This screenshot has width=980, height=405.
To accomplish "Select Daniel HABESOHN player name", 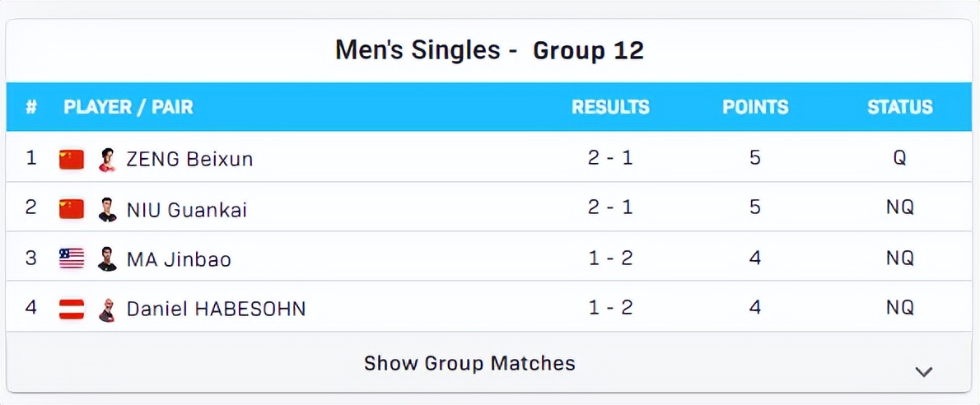I will click(x=216, y=310).
